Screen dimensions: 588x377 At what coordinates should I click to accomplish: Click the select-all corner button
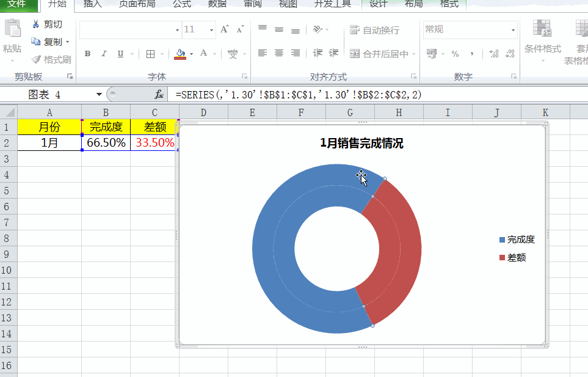[x=9, y=112]
